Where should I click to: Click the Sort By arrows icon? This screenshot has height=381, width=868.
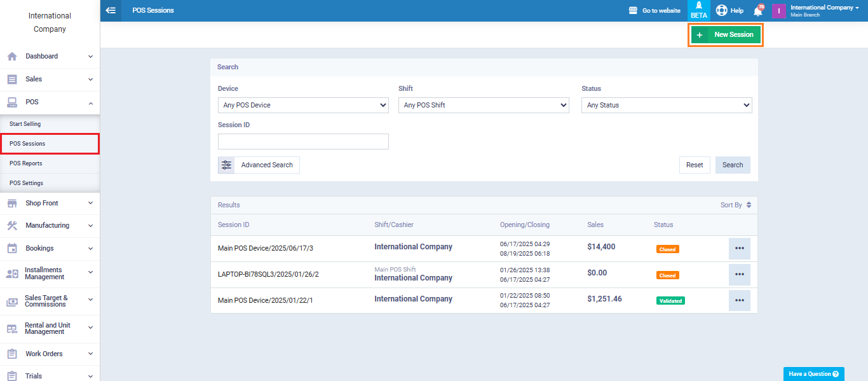point(749,205)
